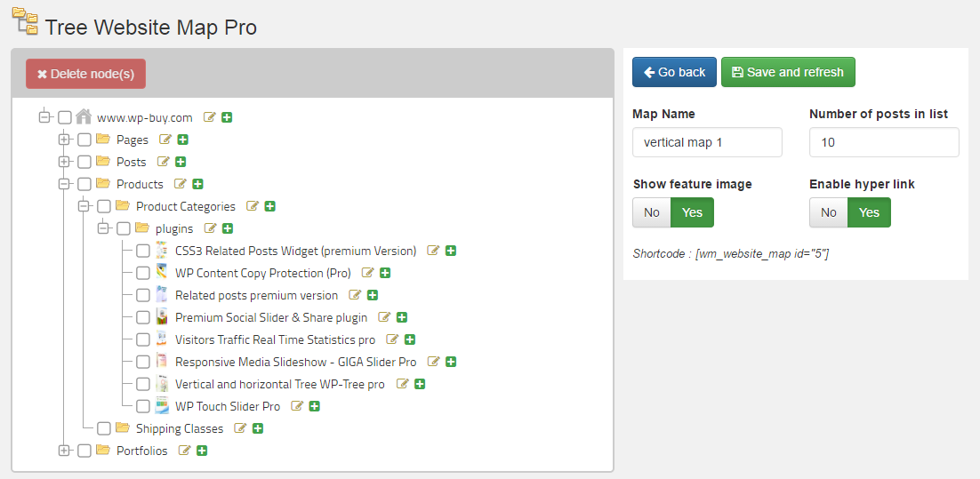Click Save and refresh button
This screenshot has height=479, width=980.
(x=788, y=72)
